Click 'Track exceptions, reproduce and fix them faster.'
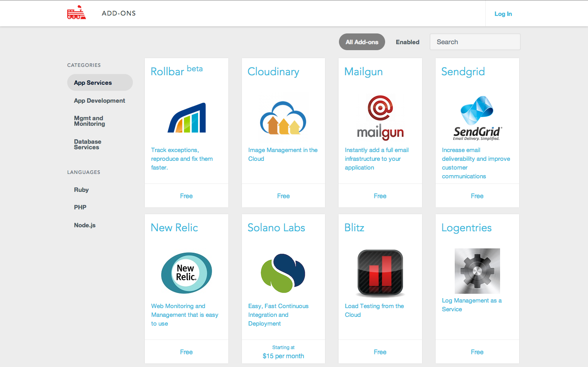Screen dimensions: 588x367 pyautogui.click(x=182, y=159)
